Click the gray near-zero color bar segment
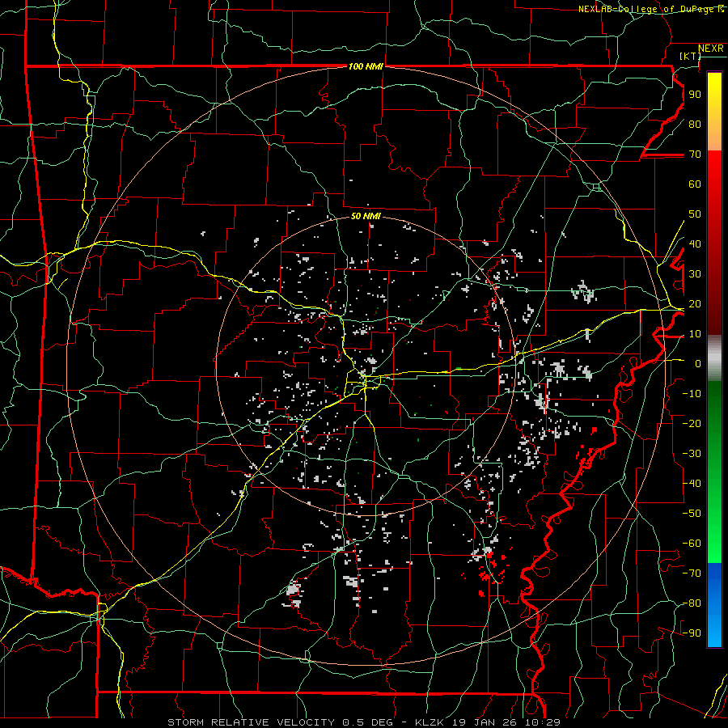Viewport: 728px width, 728px height. point(714,358)
